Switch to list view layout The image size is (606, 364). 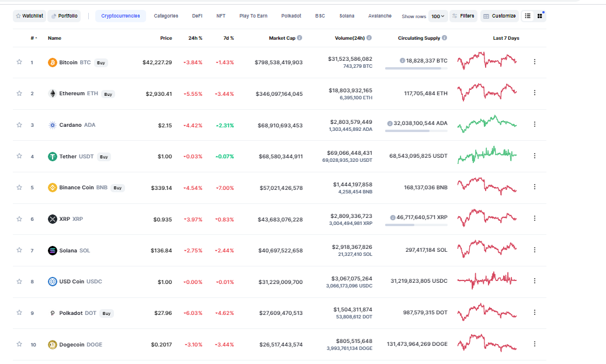(x=528, y=16)
